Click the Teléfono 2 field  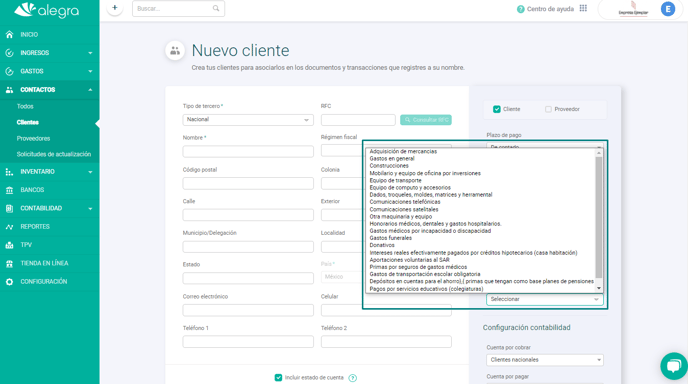[x=386, y=342]
